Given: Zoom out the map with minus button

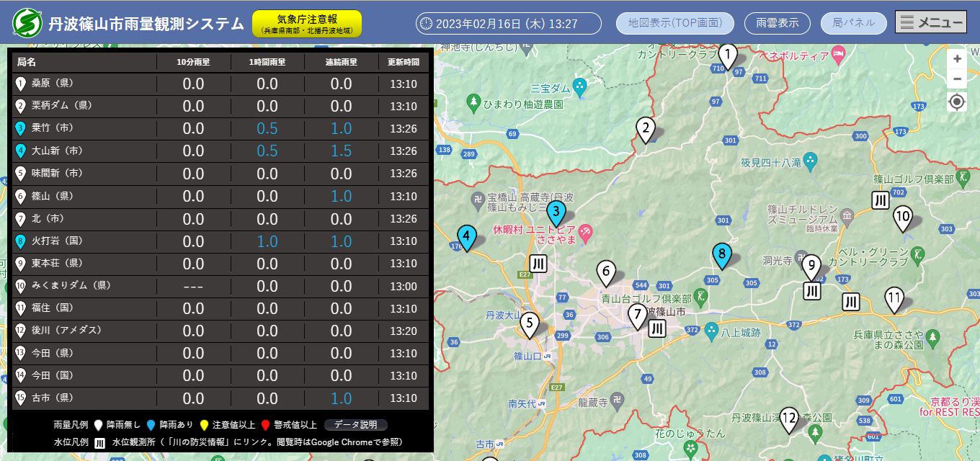Looking at the screenshot, I should point(956,79).
